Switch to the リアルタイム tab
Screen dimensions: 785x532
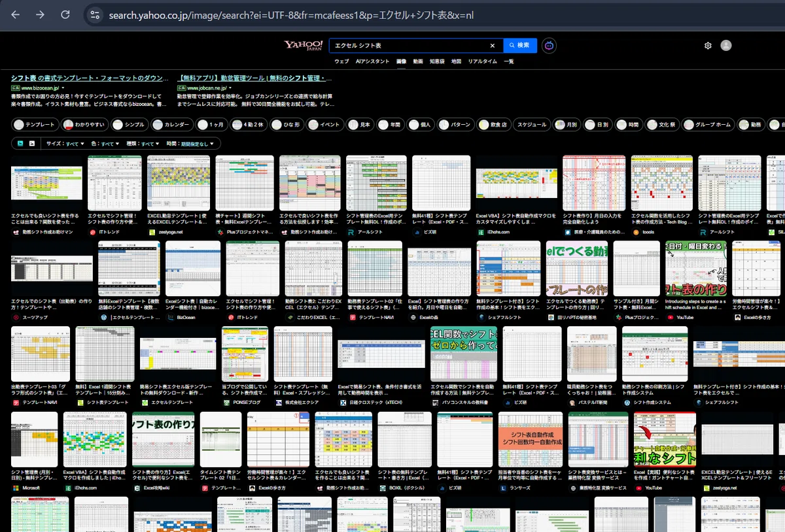483,61
